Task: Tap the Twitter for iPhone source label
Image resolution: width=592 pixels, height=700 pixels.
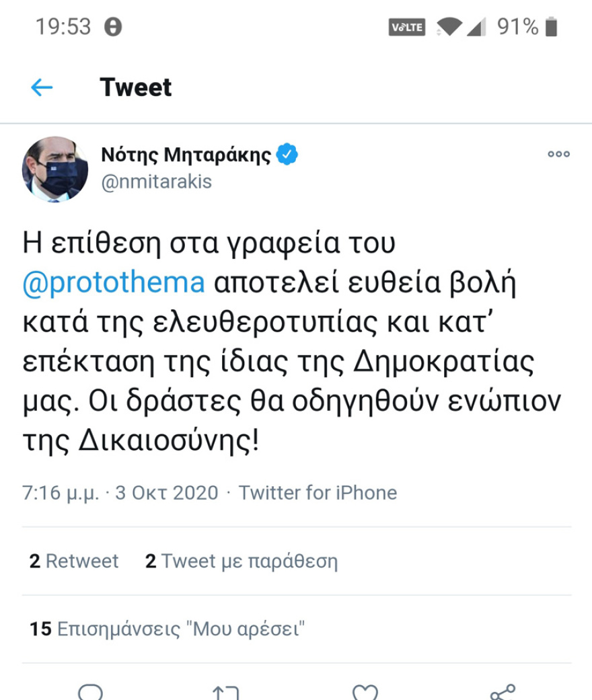Action: click(x=320, y=492)
